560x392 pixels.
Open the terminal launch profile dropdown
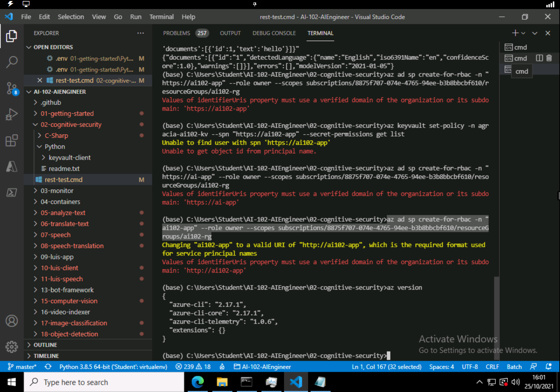(524, 33)
